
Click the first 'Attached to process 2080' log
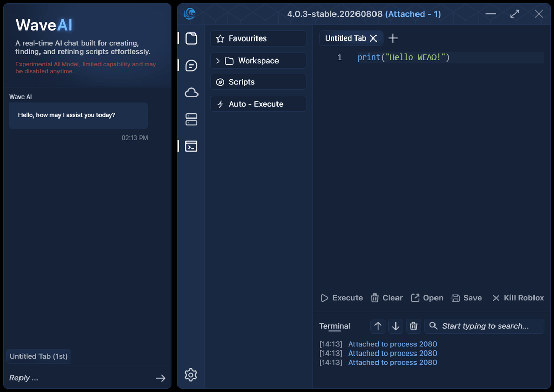point(392,344)
